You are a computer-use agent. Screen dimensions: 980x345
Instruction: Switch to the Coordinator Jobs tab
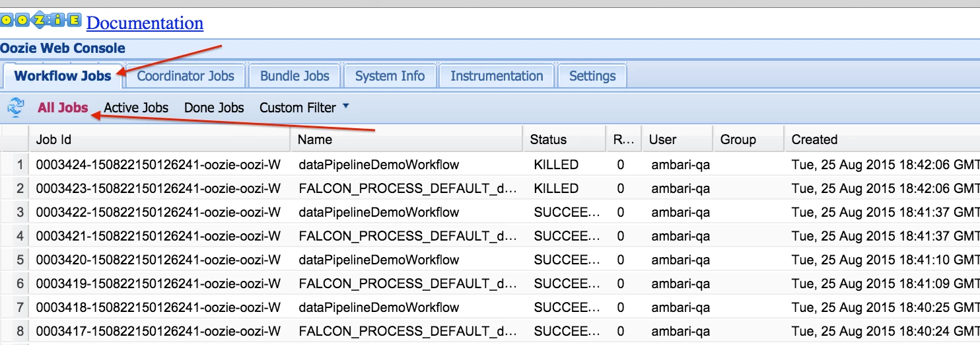point(186,76)
